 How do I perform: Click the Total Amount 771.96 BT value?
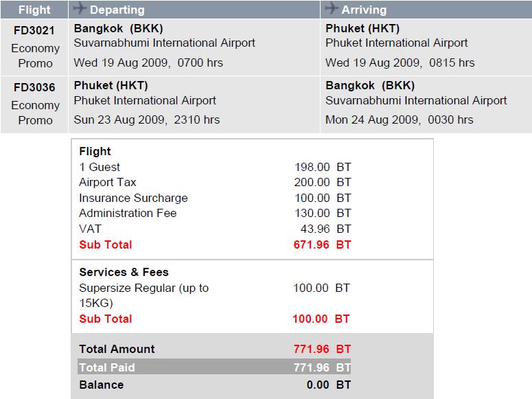[322, 349]
